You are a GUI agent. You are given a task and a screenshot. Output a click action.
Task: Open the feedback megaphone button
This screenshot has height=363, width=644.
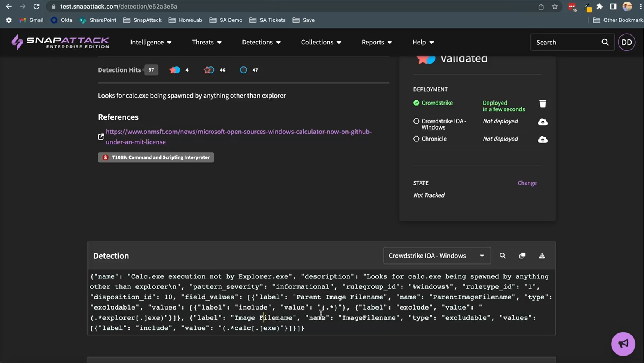pos(623,343)
